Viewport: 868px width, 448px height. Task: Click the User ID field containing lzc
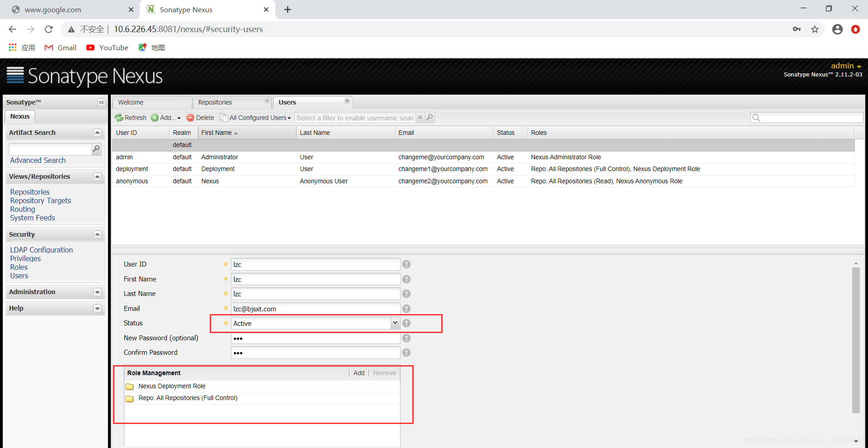coord(316,264)
